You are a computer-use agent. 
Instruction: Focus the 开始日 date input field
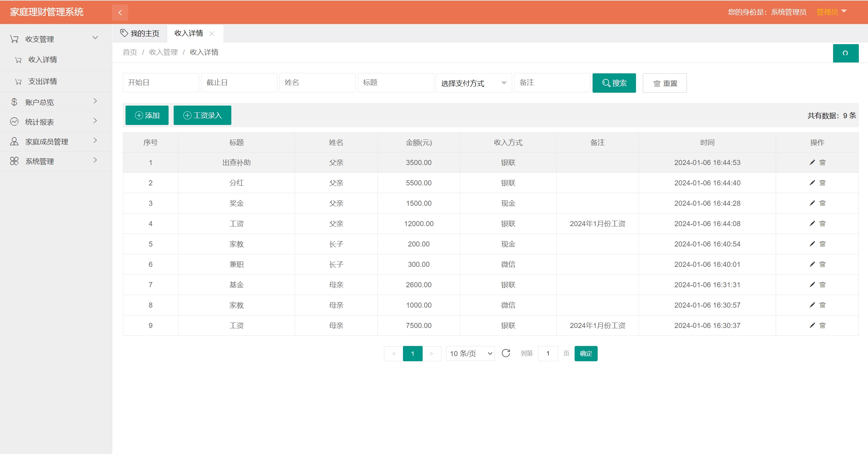click(x=160, y=83)
